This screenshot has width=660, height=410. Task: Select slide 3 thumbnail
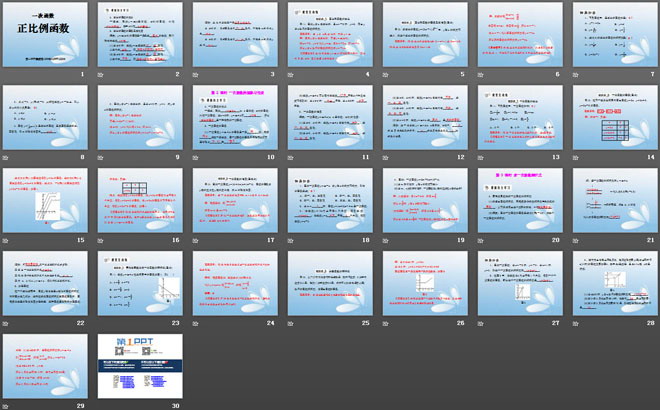(x=235, y=35)
